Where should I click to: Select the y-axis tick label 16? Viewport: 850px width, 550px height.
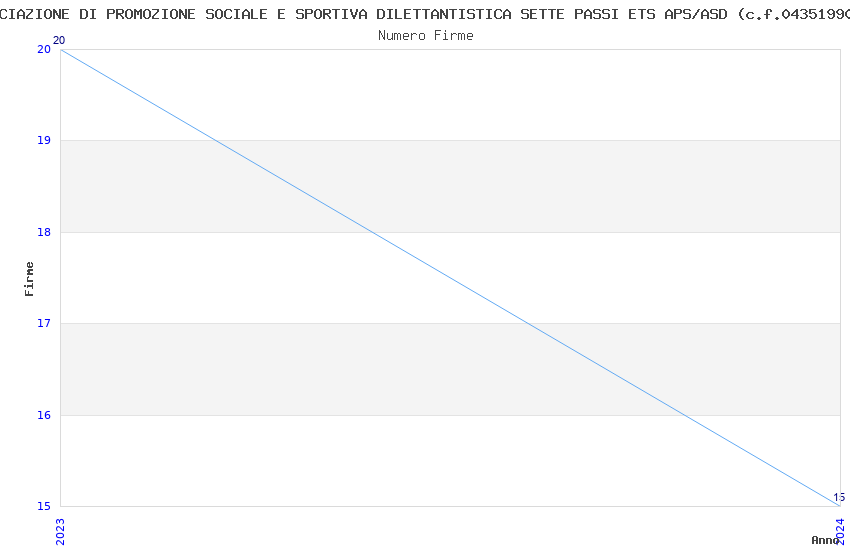tap(44, 415)
